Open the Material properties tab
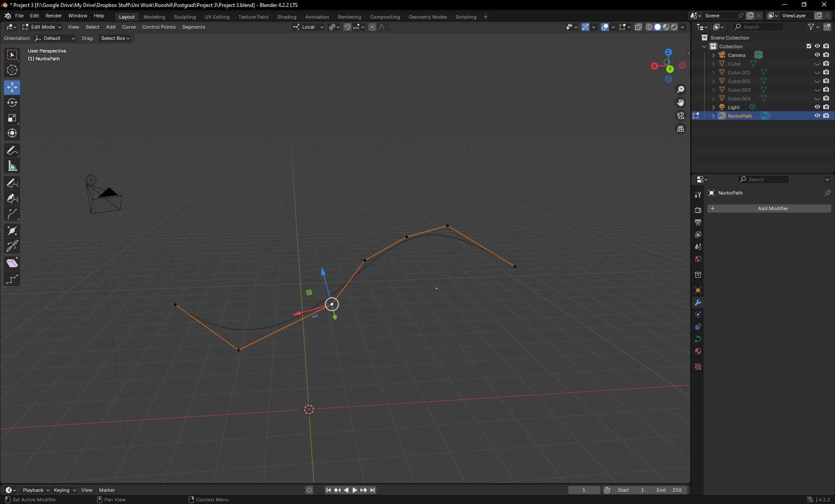 [x=698, y=351]
